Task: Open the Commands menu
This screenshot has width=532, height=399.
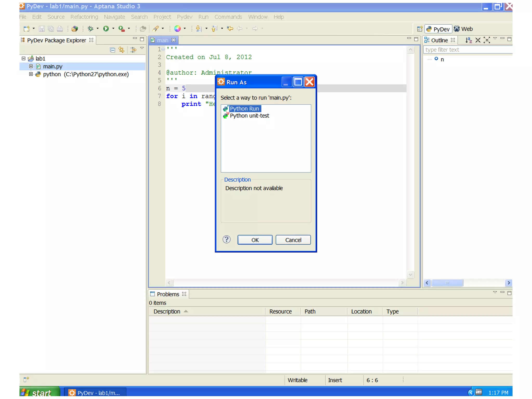Action: coord(228,17)
